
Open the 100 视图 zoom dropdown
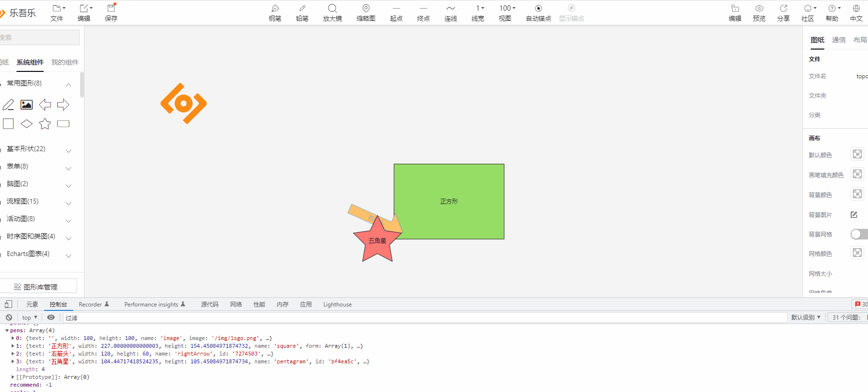(506, 13)
